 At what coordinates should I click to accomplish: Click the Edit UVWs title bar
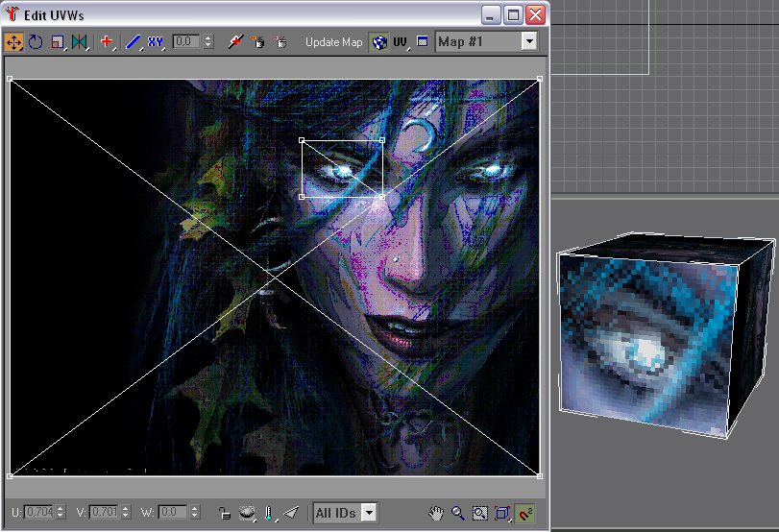click(x=240, y=14)
